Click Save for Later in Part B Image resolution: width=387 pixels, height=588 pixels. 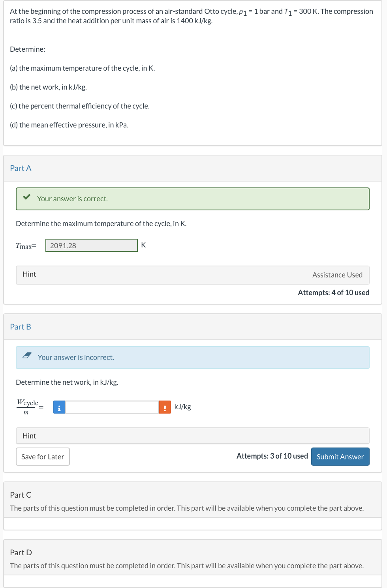[43, 457]
